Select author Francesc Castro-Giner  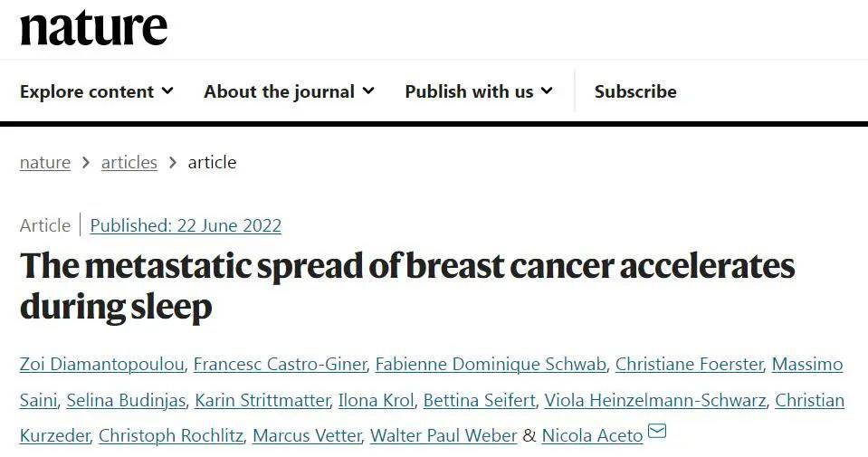(281, 365)
